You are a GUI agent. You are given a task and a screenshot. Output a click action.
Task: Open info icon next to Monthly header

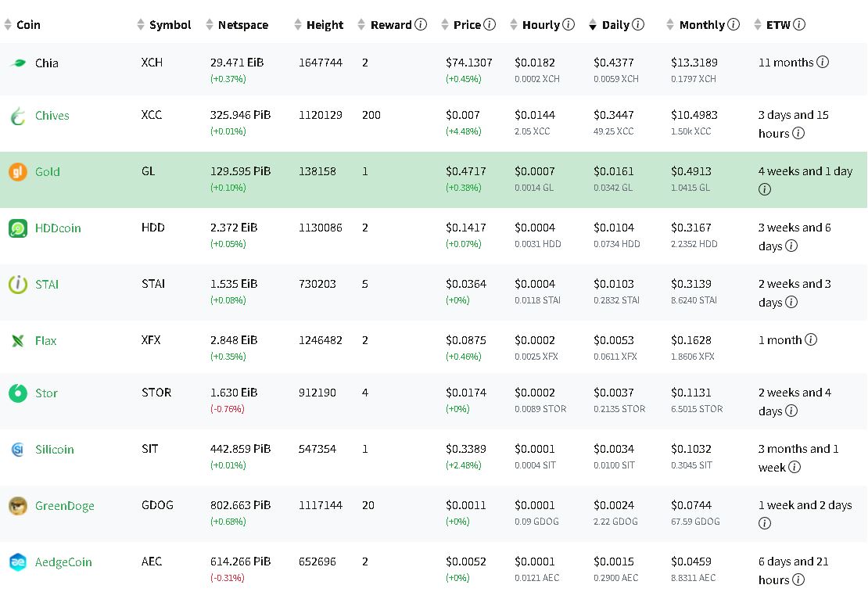pyautogui.click(x=733, y=24)
